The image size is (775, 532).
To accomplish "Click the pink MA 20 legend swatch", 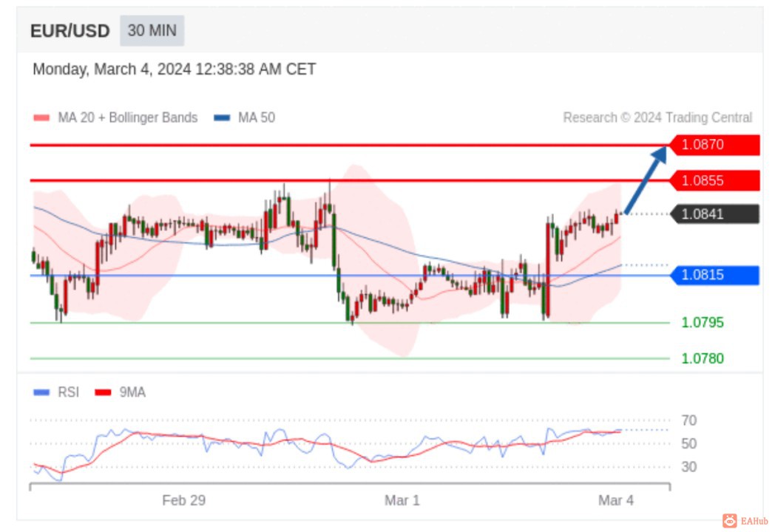I will (41, 117).
